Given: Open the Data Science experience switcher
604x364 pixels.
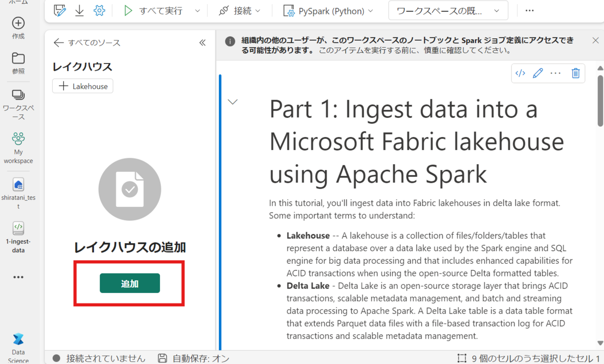Looking at the screenshot, I should click(x=18, y=347).
